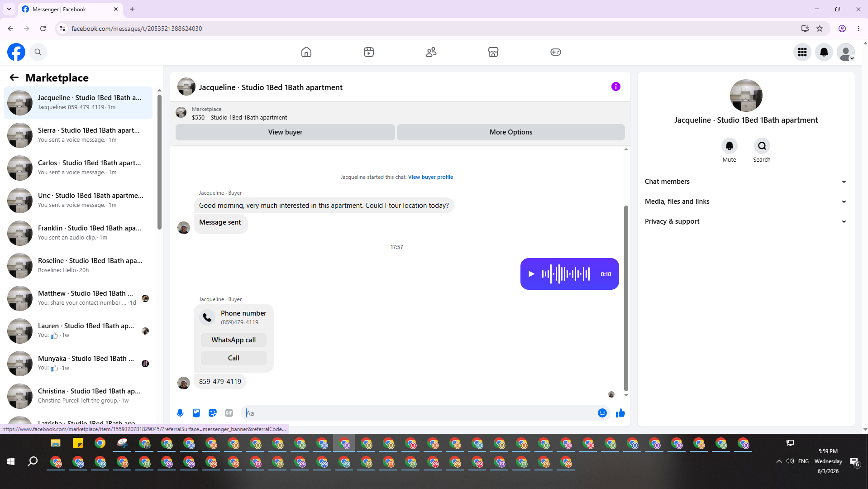Click the 859-479-4119 message bubble
The height and width of the screenshot is (489, 868).
220,382
